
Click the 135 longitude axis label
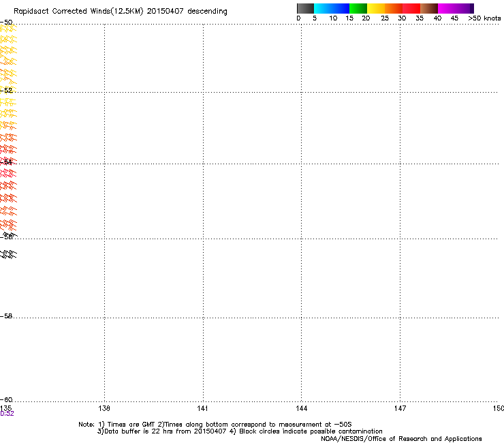coord(5,408)
